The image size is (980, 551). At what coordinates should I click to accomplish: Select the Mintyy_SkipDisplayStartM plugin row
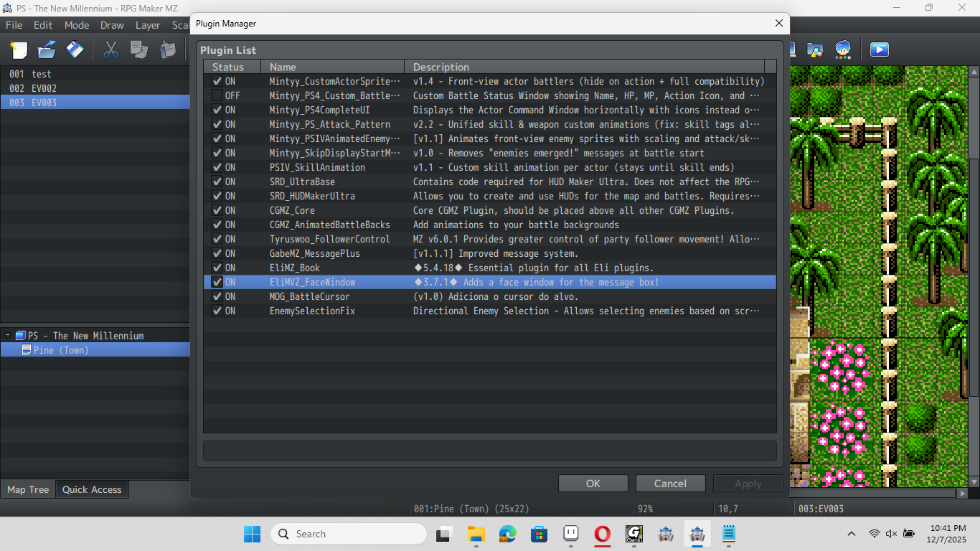click(x=490, y=153)
